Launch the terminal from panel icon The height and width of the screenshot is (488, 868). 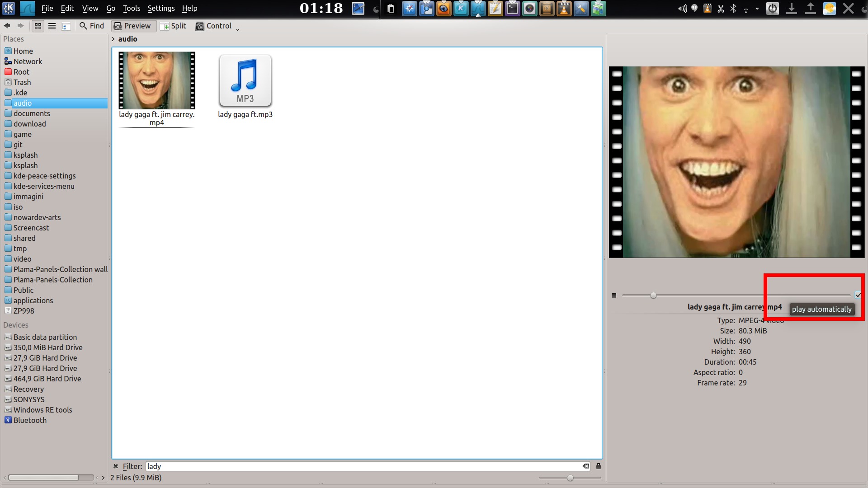pyautogui.click(x=512, y=9)
